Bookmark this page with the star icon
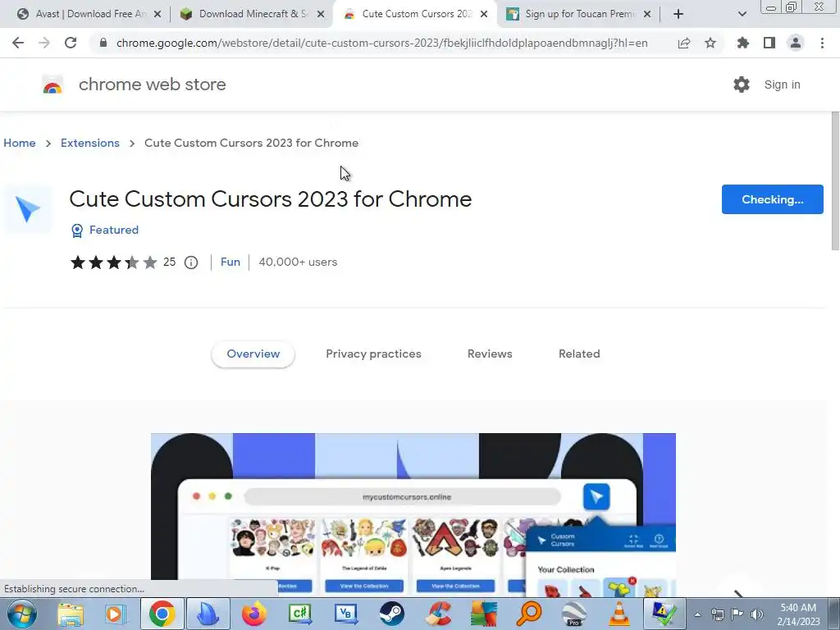Viewport: 840px width, 630px height. (710, 43)
